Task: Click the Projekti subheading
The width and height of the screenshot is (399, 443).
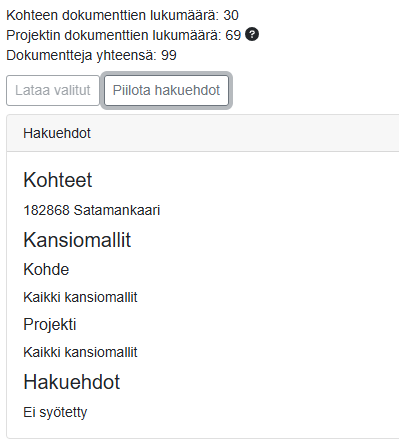Action: pos(50,324)
